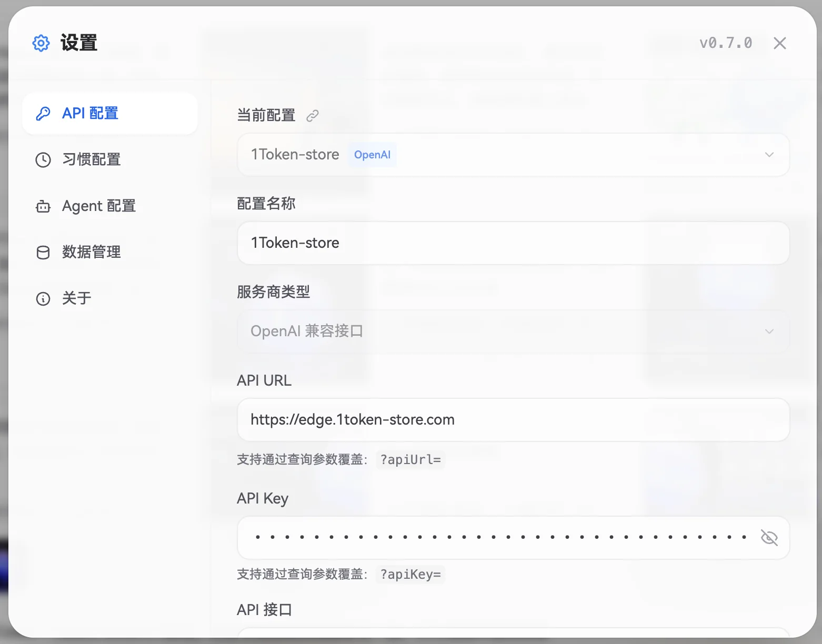Screen dimensions: 822x644
Task: Click the robot icon next to Agent 配置
Action: (x=43, y=206)
